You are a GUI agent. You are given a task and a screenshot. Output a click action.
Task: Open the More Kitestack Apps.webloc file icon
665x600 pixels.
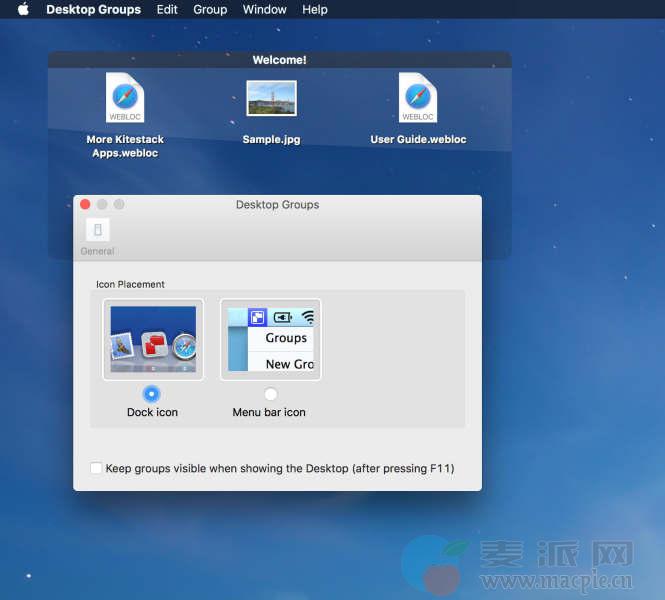125,99
